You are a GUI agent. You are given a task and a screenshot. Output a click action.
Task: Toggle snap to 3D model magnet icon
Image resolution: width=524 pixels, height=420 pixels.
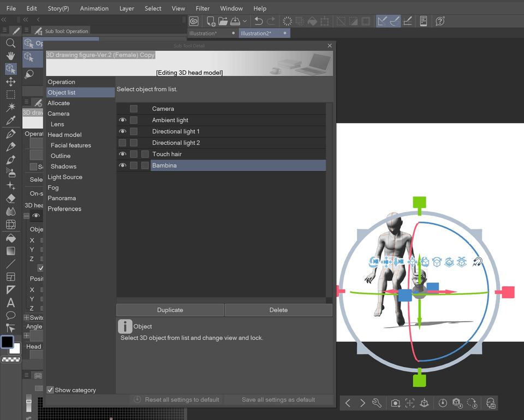477,262
